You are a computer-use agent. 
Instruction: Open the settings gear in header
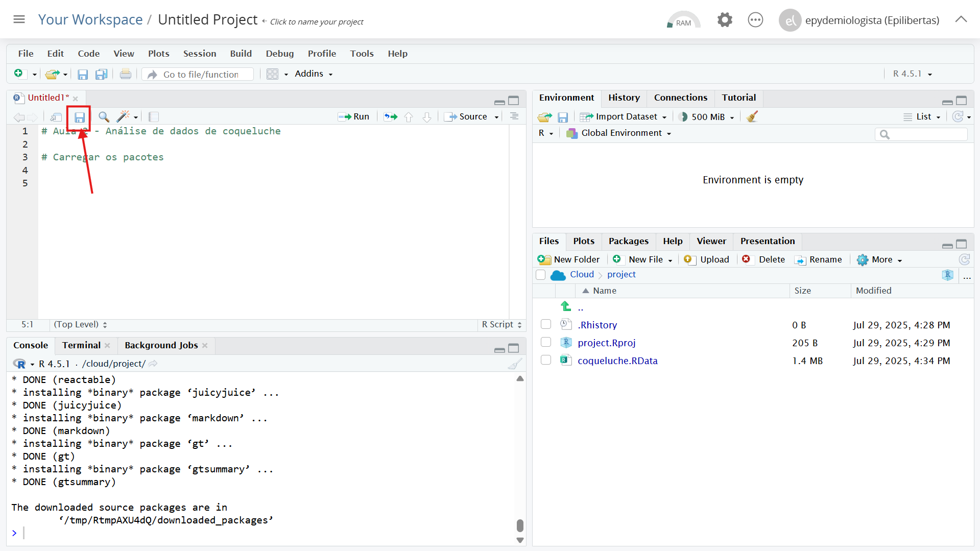[x=724, y=20]
